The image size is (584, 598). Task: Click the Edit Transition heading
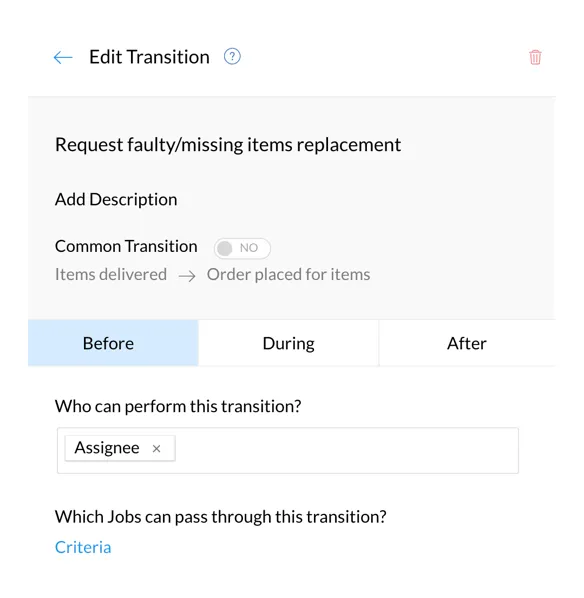coord(149,57)
